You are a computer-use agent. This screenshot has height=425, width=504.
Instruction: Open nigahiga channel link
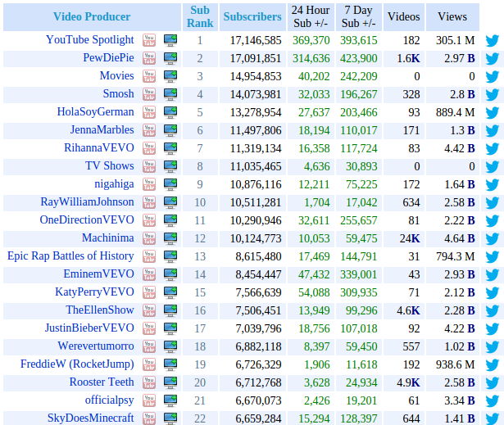[x=114, y=184]
